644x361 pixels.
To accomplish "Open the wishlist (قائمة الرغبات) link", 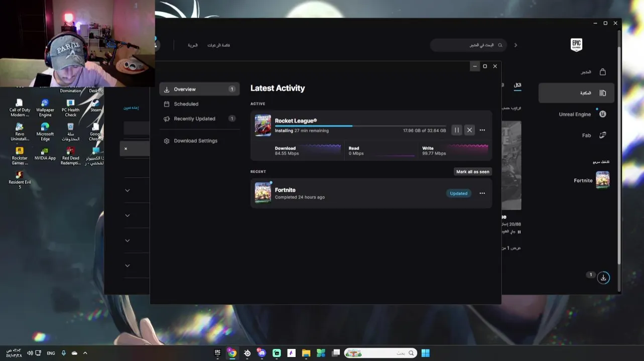I will (219, 45).
